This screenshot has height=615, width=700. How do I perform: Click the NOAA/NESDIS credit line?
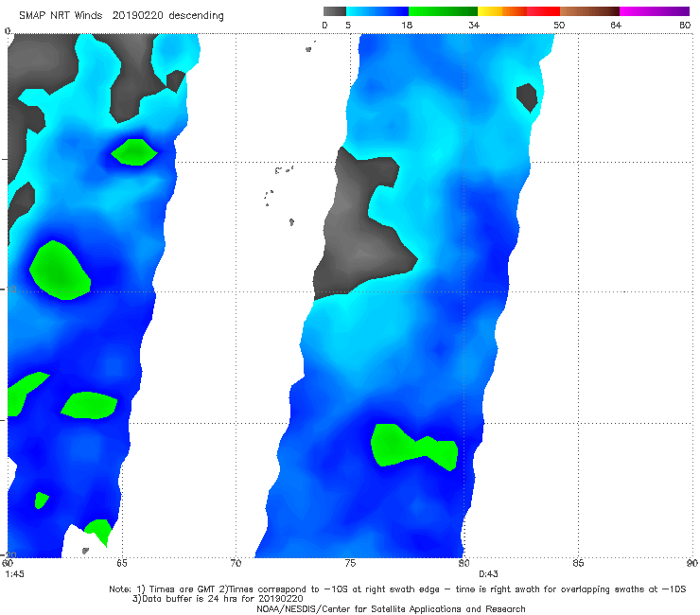(391, 609)
